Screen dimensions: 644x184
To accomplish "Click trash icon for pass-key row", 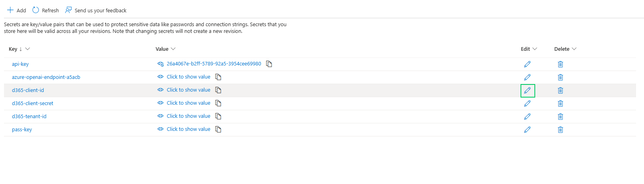I will coord(560,130).
